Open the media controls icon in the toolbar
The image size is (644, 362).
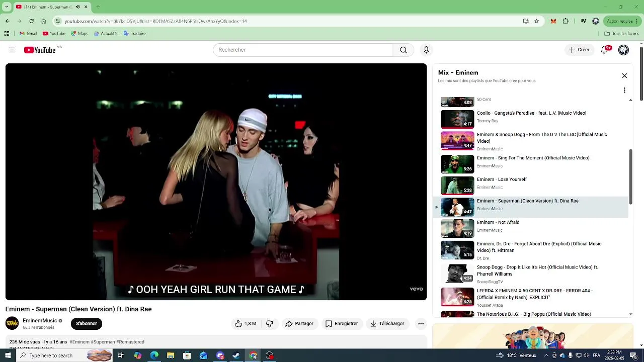(584, 21)
